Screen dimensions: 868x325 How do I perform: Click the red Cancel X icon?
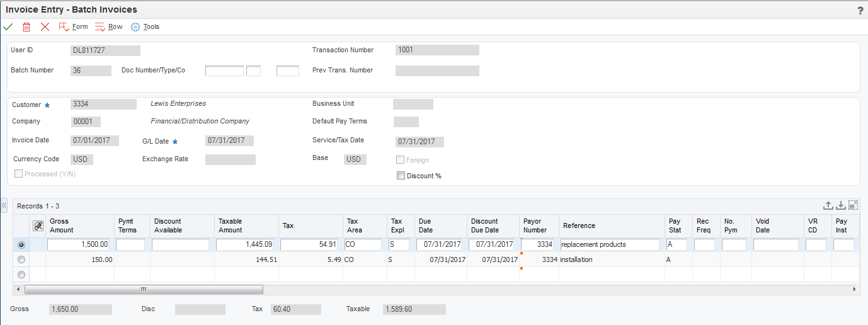(x=45, y=27)
